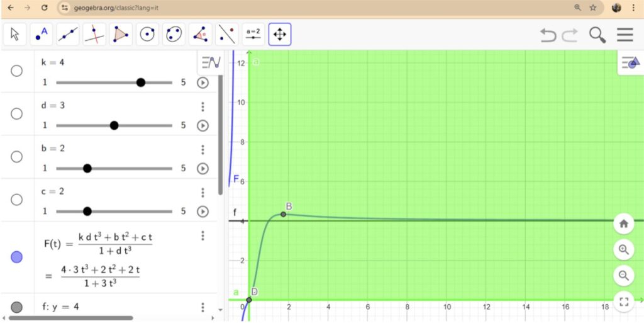Open the three-dot menu for d = 3
Screen dimensions: 644x323
(203, 106)
